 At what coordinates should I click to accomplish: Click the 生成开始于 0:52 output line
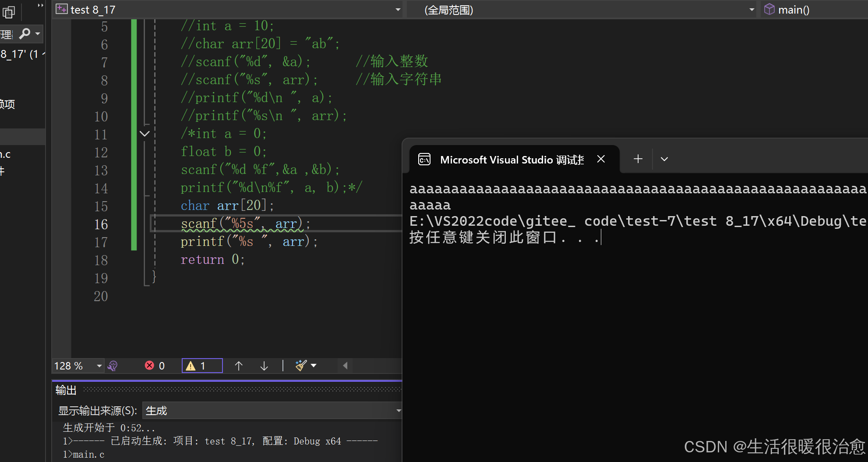[109, 428]
